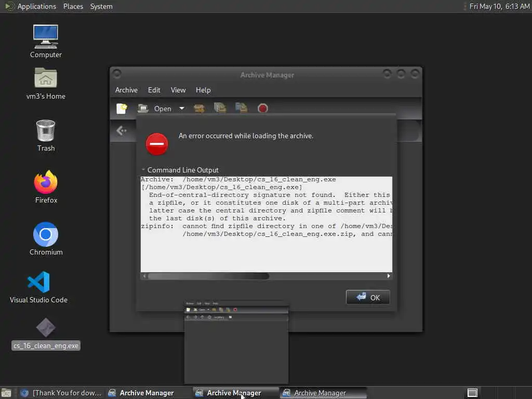Image resolution: width=532 pixels, height=399 pixels.
Task: Click the Add folder toolbar icon
Action: (241, 108)
